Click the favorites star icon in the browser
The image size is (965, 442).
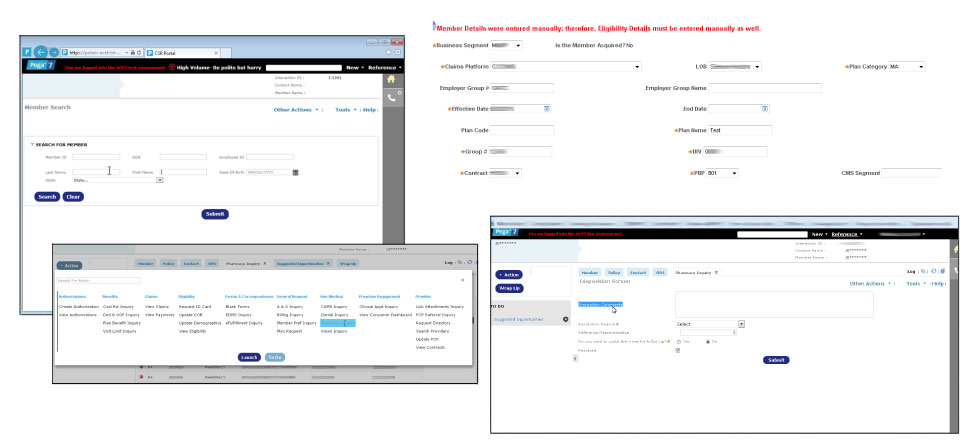(389, 53)
